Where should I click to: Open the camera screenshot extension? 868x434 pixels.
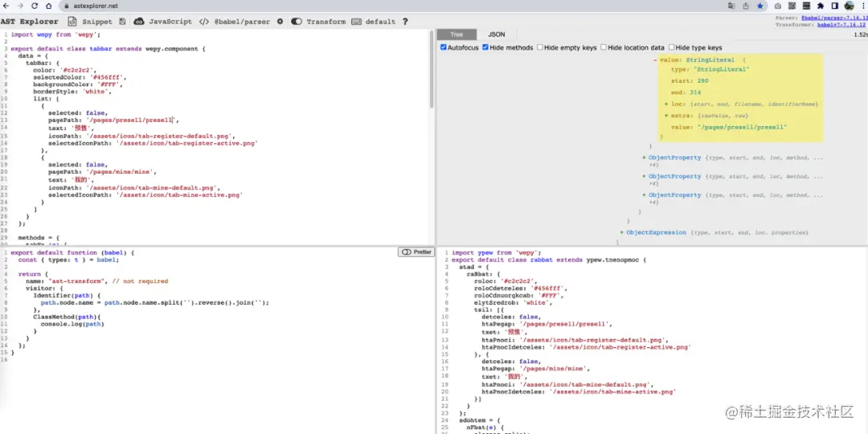click(x=778, y=6)
